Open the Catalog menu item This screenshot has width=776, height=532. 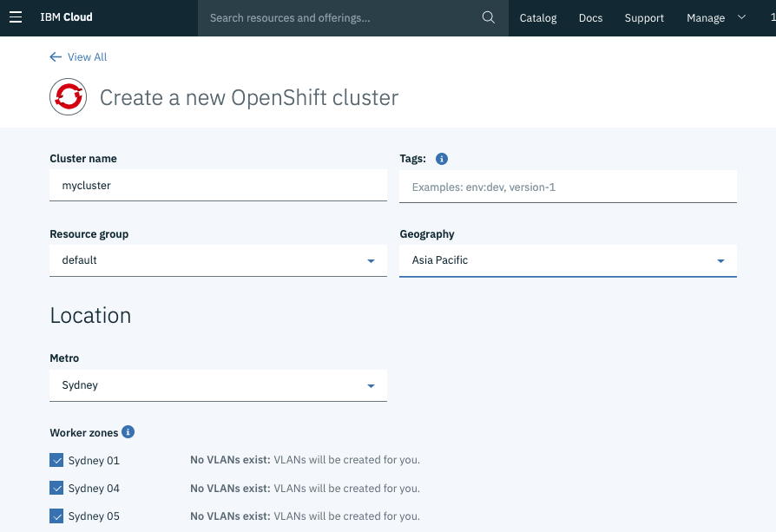[538, 18]
